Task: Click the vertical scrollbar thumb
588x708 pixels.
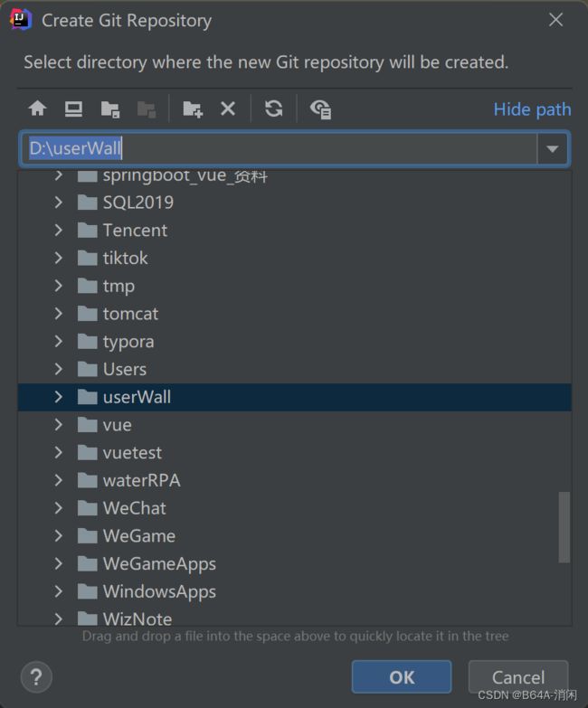Action: [x=564, y=527]
